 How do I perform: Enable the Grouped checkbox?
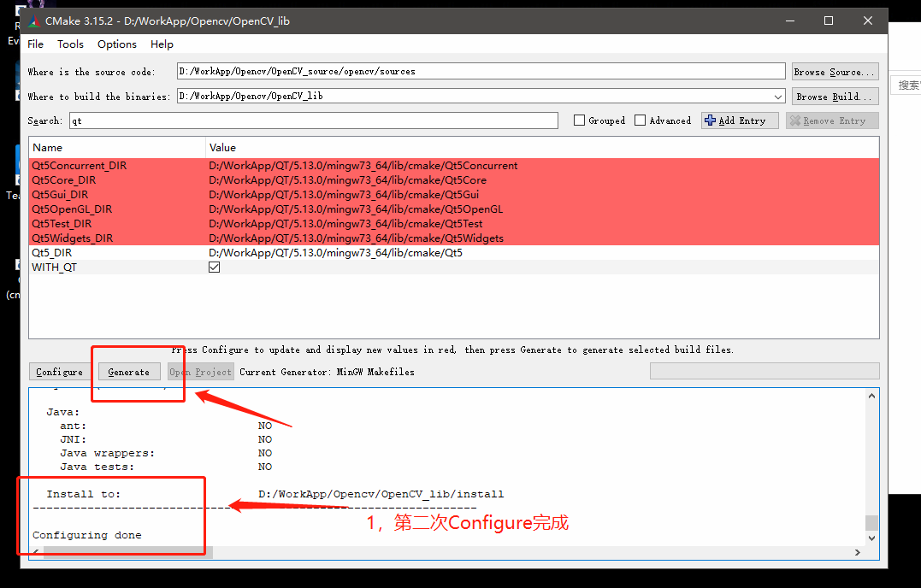(x=578, y=120)
